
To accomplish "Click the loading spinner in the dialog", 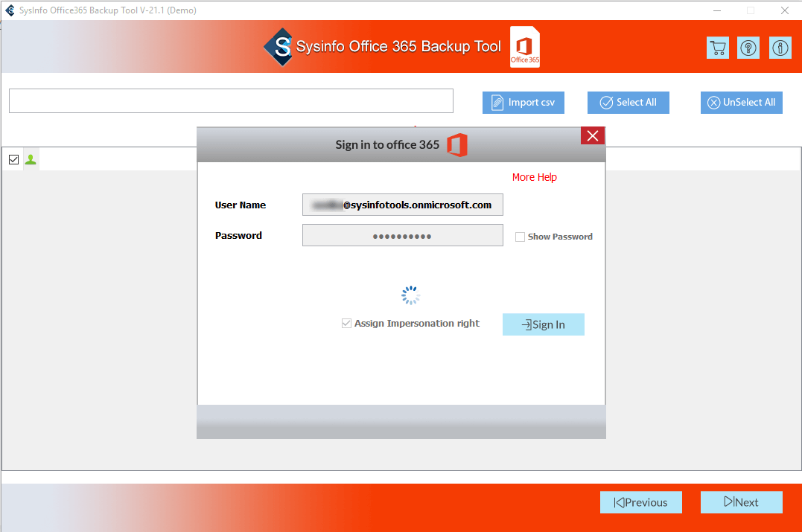I will (410, 295).
